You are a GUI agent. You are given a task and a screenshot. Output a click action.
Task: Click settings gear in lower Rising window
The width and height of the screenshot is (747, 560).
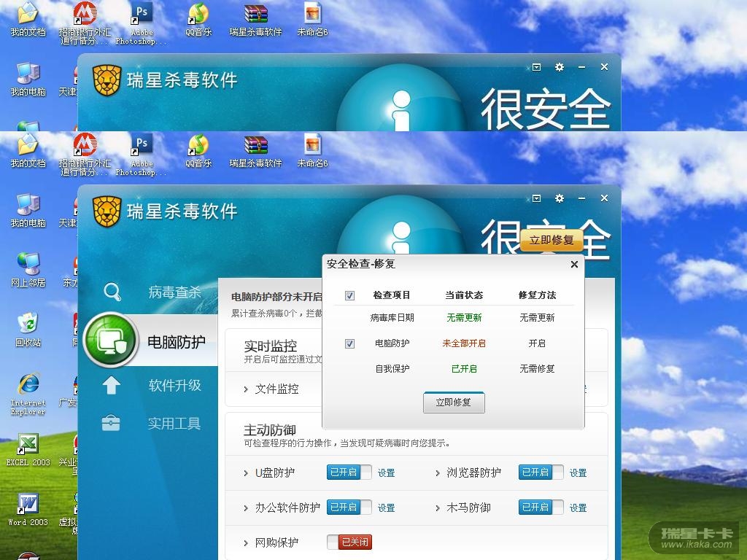coord(560,198)
